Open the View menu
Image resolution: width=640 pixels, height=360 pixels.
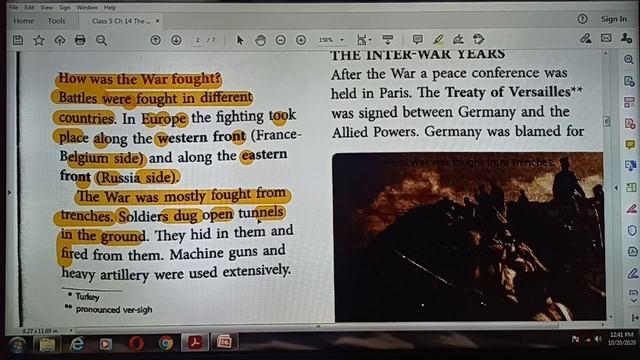(x=47, y=7)
